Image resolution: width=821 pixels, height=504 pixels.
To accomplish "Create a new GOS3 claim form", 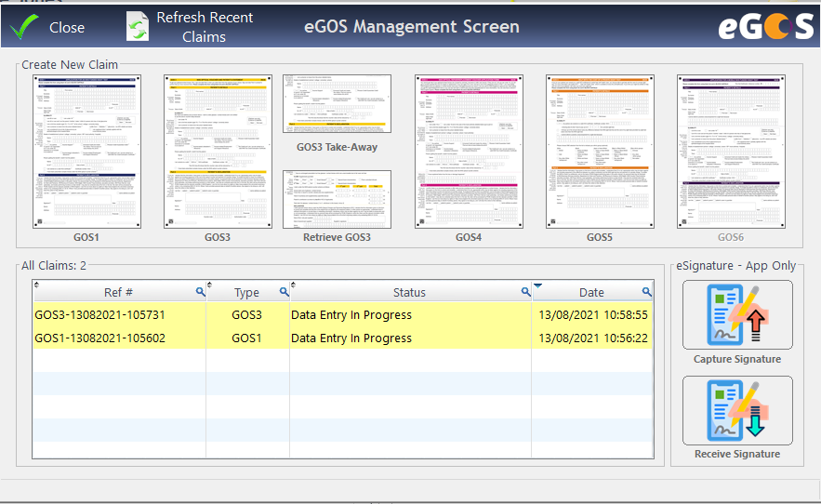I will point(218,152).
